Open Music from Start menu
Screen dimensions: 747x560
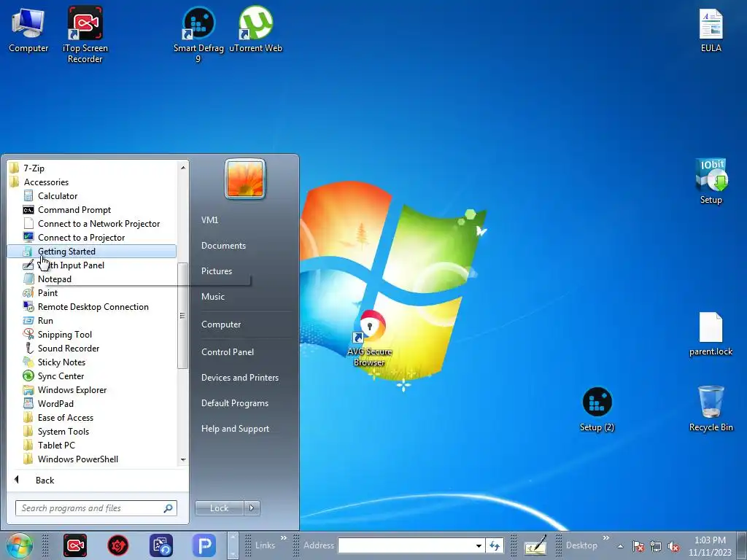(213, 297)
